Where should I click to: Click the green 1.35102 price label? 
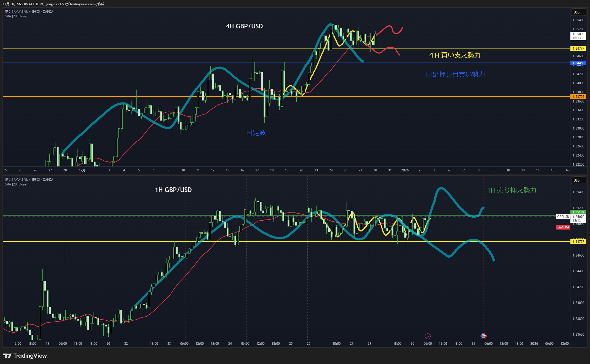(x=578, y=212)
